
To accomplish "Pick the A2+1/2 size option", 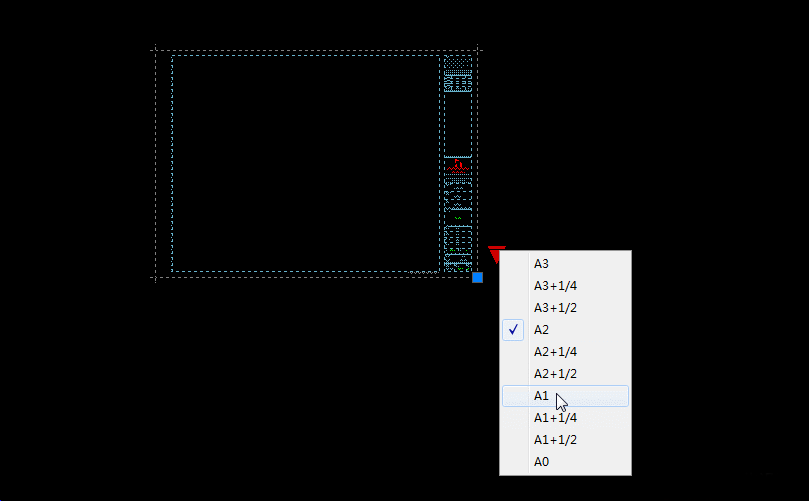I will (x=565, y=374).
